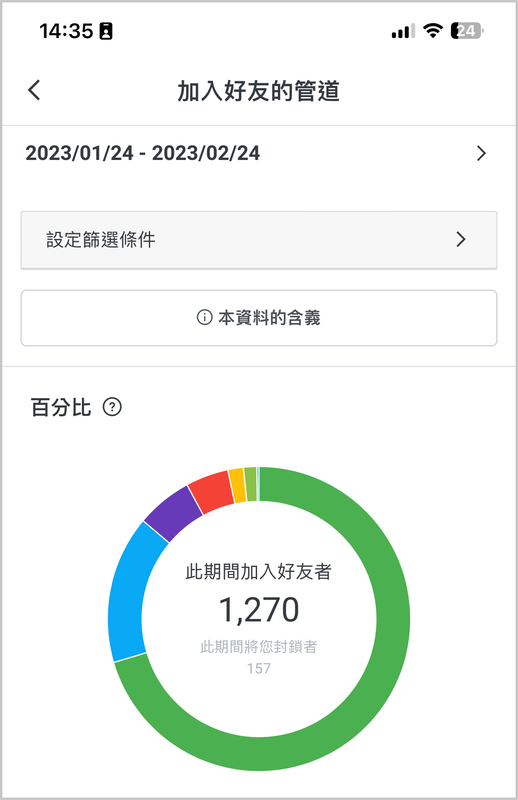Tap the light green small chart segment
The width and height of the screenshot is (518, 800).
click(251, 484)
